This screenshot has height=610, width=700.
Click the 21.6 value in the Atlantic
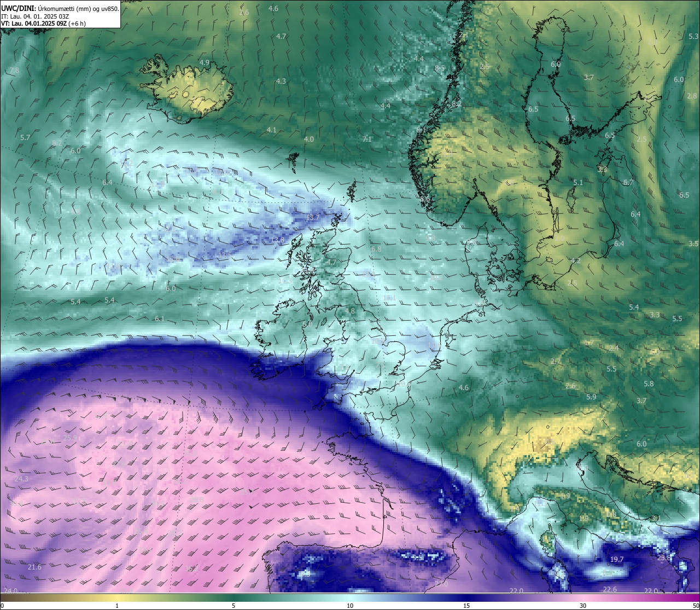coord(34,567)
